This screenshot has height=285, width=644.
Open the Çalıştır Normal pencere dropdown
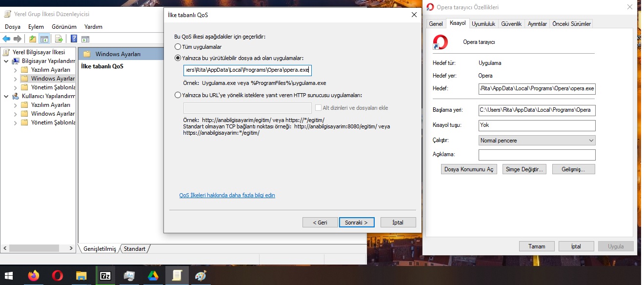tap(537, 141)
